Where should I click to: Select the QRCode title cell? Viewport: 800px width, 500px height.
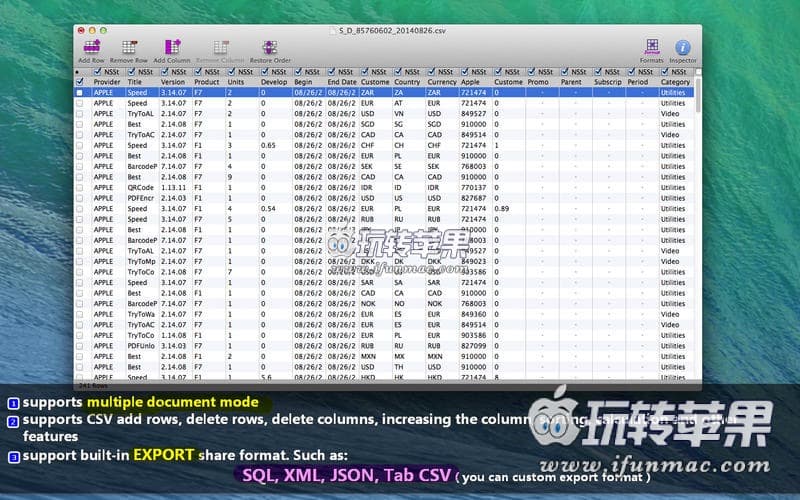[x=141, y=188]
